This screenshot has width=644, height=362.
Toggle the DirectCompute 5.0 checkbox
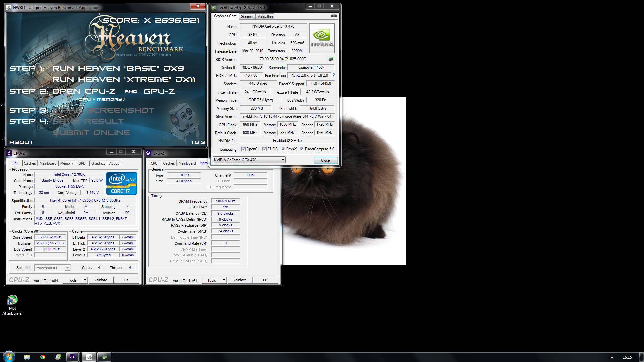[302, 149]
